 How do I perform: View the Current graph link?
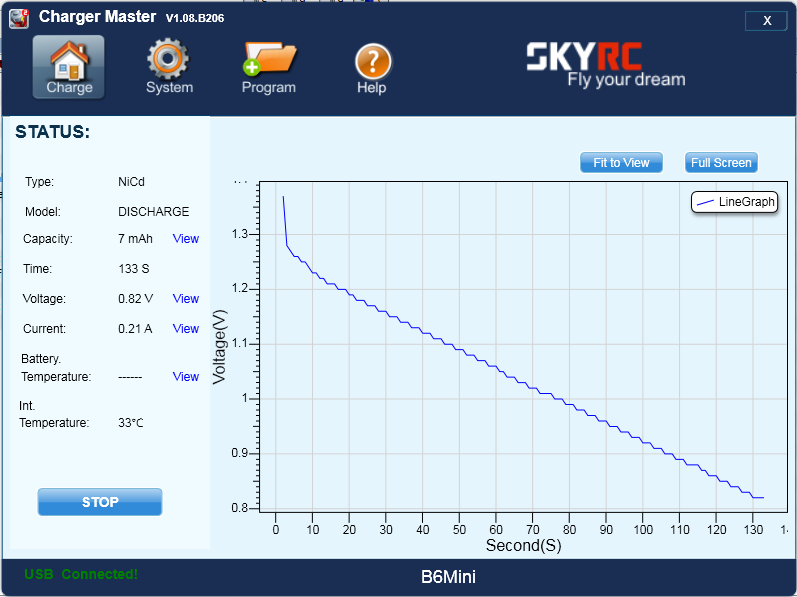[186, 329]
